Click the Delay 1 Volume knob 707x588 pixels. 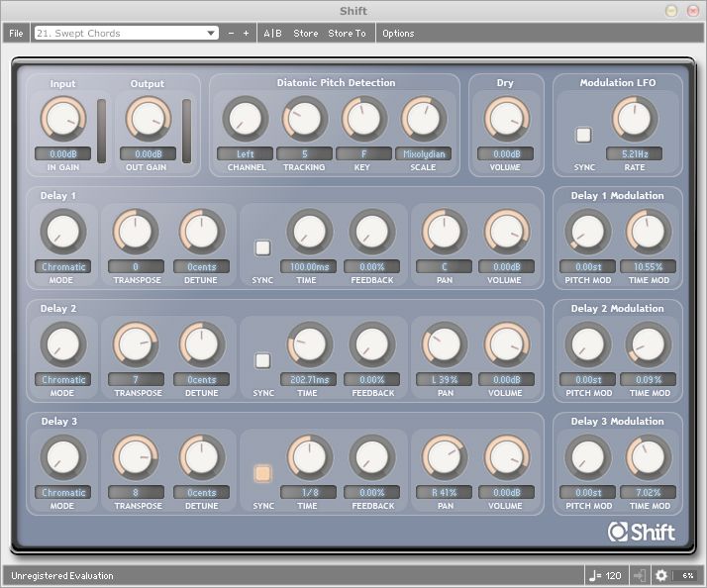(x=506, y=232)
